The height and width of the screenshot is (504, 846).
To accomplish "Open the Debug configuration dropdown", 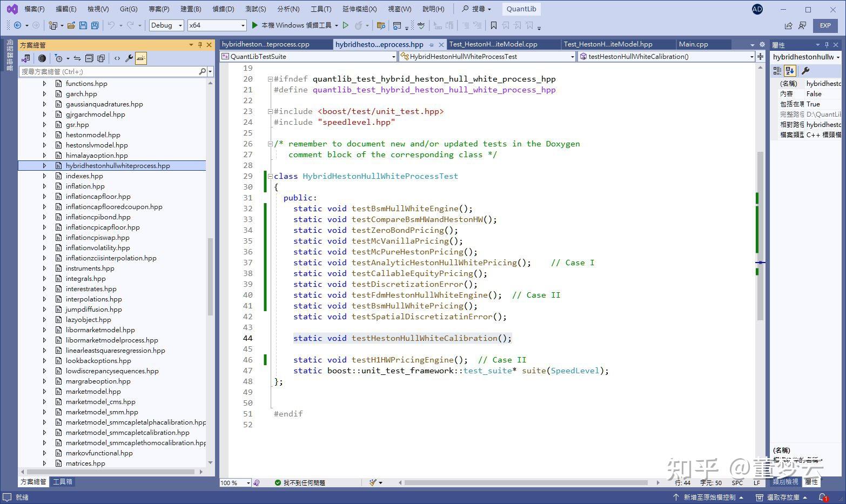I will point(166,25).
